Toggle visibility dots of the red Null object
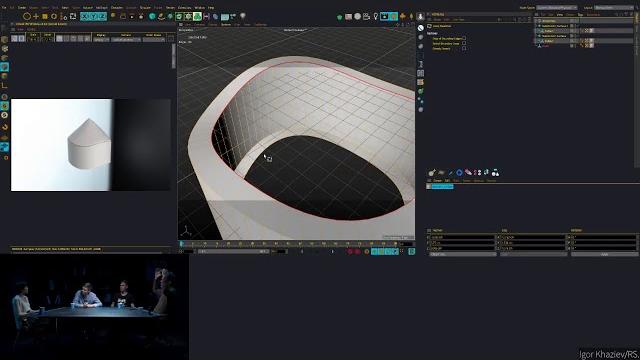This screenshot has height=360, width=640. click(577, 46)
